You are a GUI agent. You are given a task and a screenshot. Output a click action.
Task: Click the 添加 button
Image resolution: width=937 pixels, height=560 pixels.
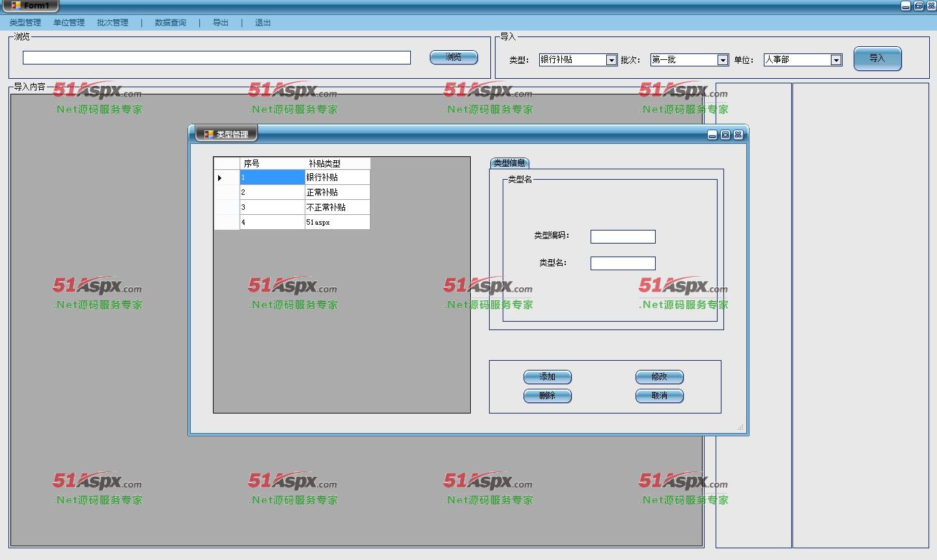(x=547, y=377)
